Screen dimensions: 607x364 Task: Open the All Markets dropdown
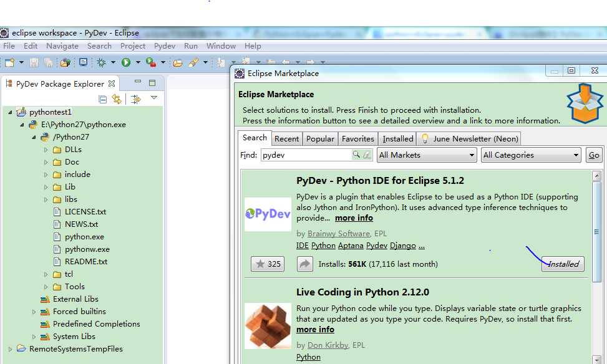click(x=427, y=155)
